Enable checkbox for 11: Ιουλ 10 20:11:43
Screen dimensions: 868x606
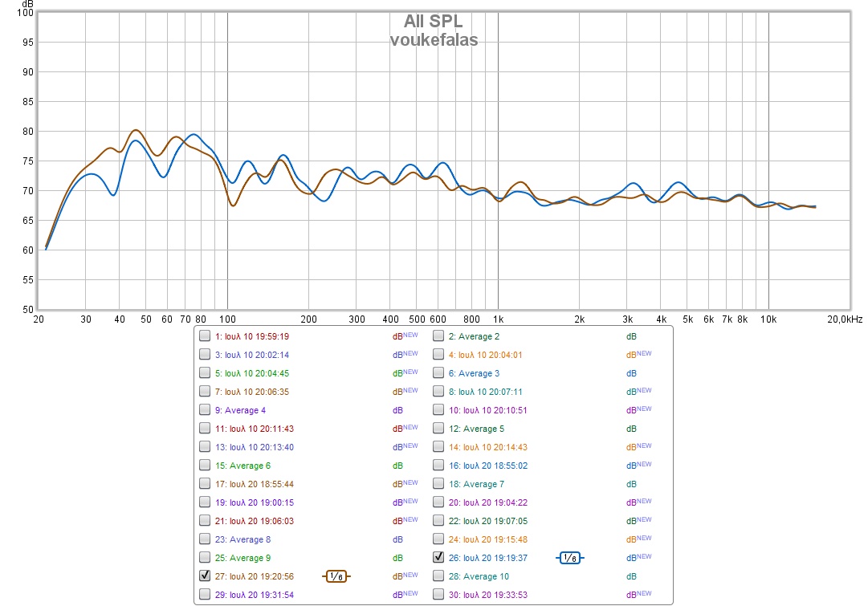[x=205, y=429]
